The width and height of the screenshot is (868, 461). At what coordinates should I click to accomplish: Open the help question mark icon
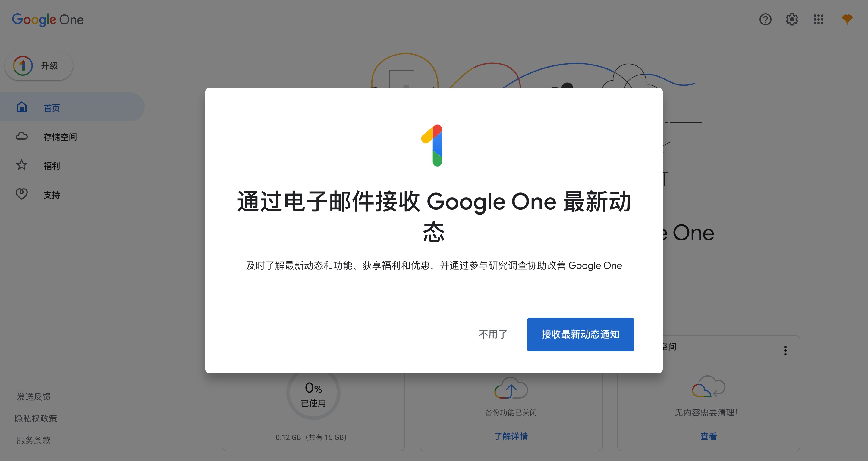coord(765,19)
